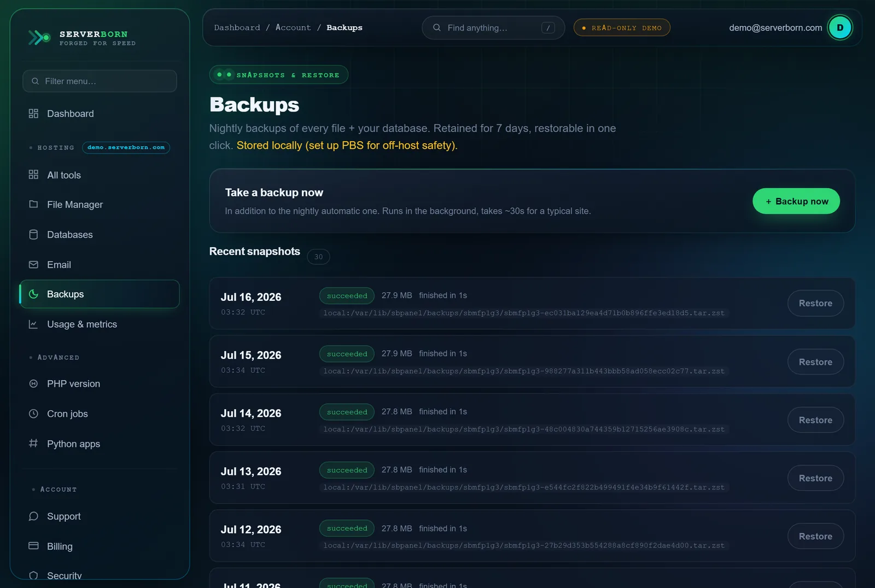Click backup path containing 27b29d353b55

click(524, 545)
